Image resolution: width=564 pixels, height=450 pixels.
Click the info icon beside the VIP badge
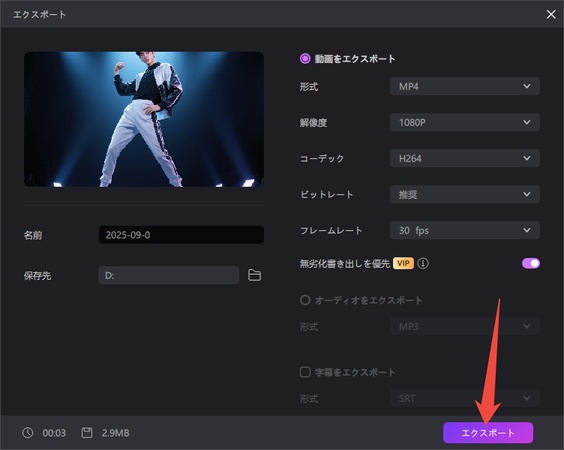coord(423,263)
